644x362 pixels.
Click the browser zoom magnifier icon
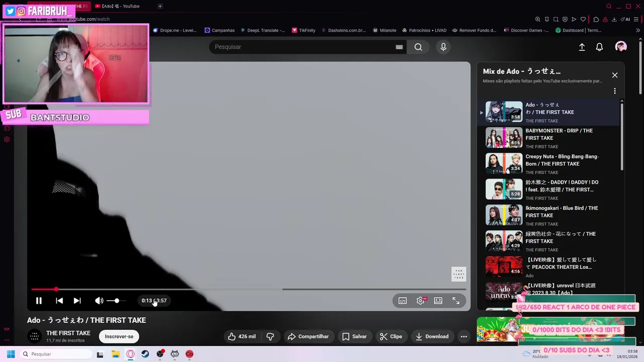pyautogui.click(x=538, y=19)
